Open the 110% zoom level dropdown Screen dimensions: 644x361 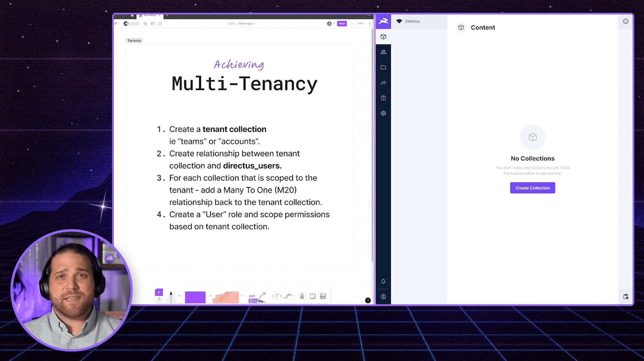[x=361, y=24]
